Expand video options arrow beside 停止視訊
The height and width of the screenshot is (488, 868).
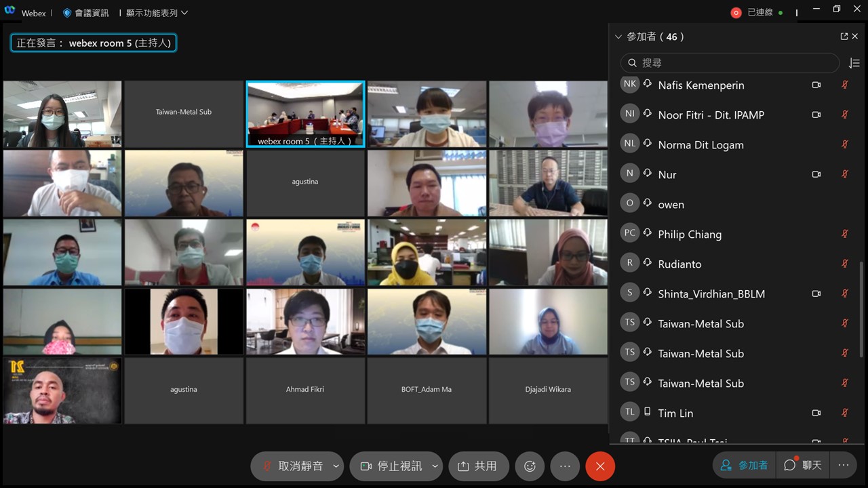point(435,466)
